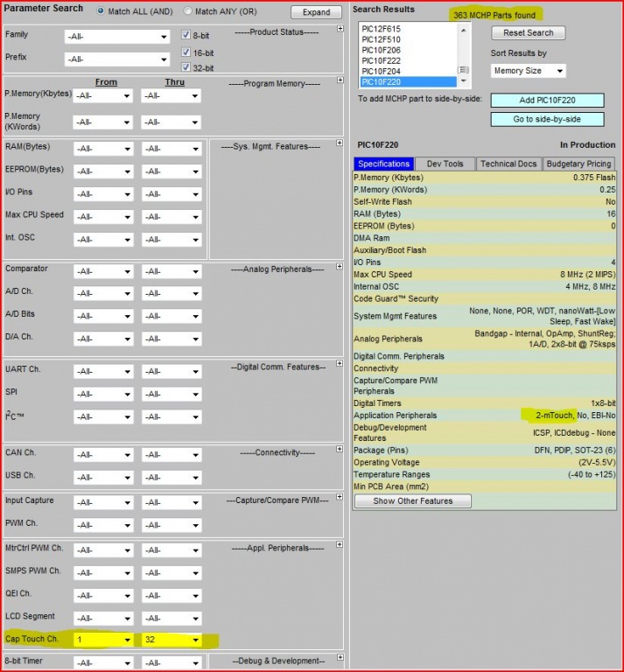The image size is (624, 672).
Task: Open CAN Ch. From dropdown
Action: (103, 455)
